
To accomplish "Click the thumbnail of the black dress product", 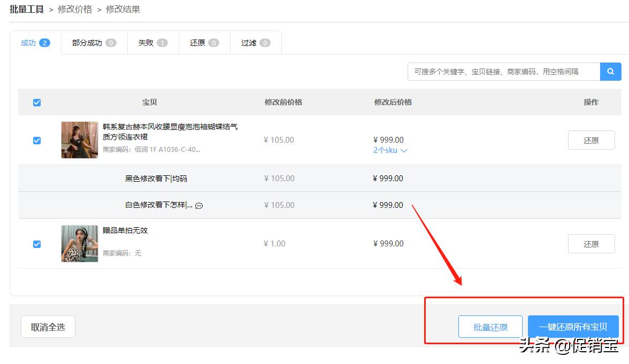I will [79, 140].
